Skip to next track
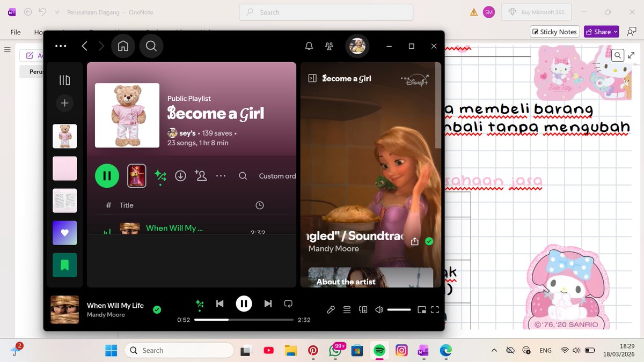Image resolution: width=644 pixels, height=362 pixels. (x=268, y=304)
